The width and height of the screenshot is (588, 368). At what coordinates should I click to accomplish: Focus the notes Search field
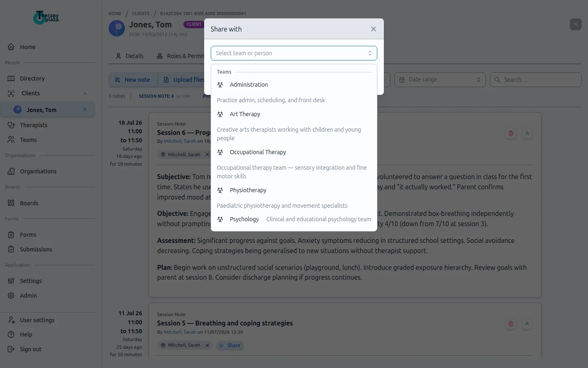(x=535, y=80)
